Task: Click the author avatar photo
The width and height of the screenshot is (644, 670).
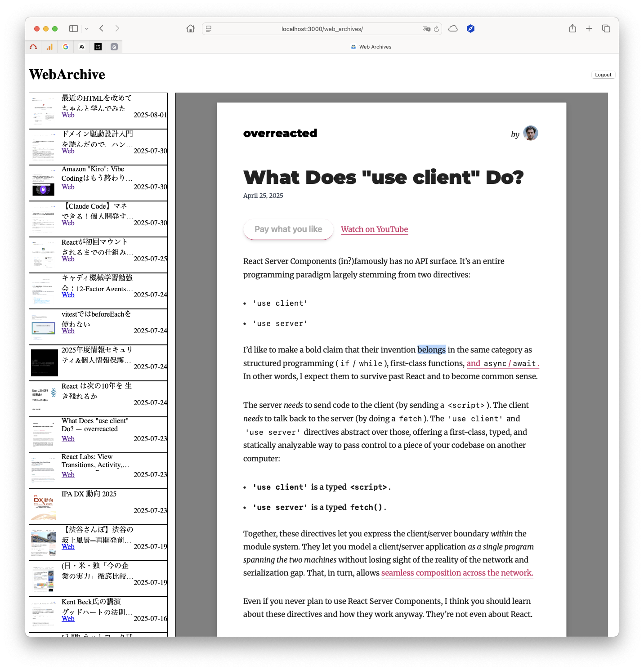Action: pos(531,133)
